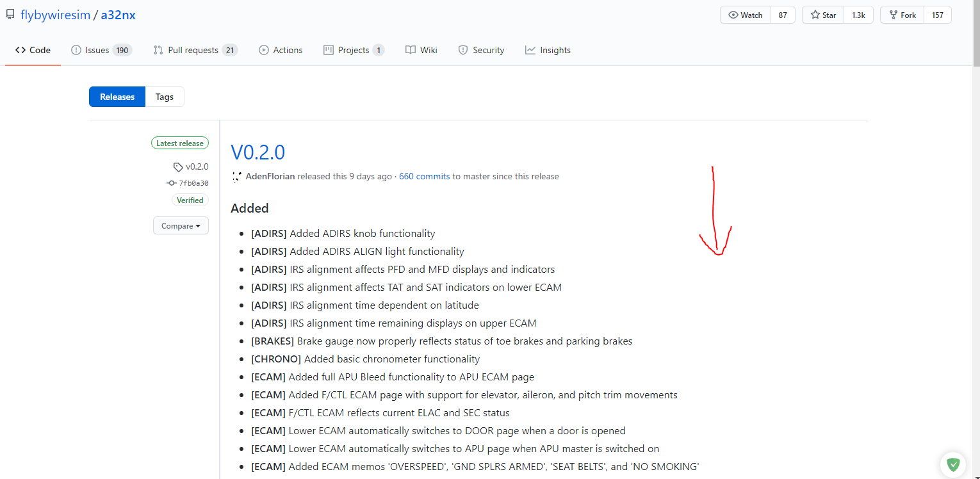Open the Projects tab
This screenshot has height=479, width=980.
click(x=354, y=50)
